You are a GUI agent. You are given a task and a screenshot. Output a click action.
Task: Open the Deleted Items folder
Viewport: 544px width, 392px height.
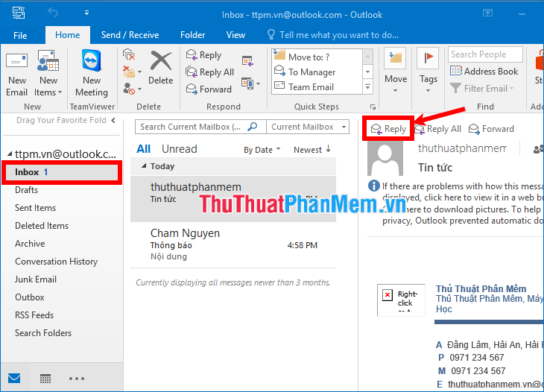click(x=42, y=226)
